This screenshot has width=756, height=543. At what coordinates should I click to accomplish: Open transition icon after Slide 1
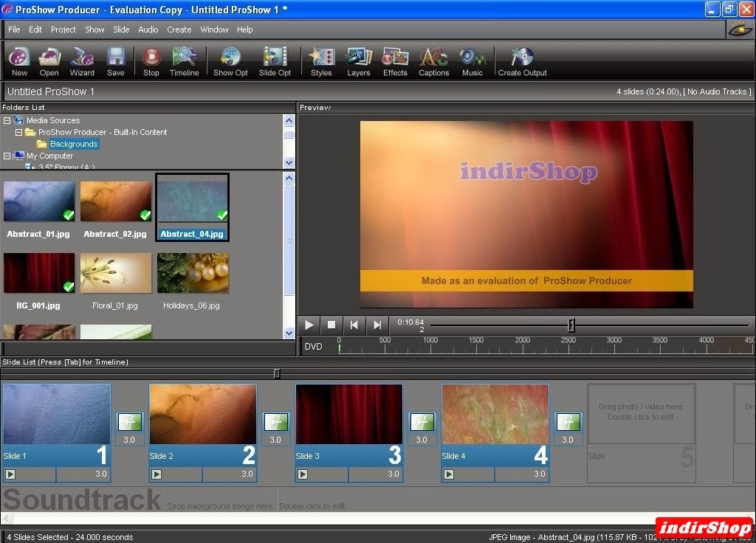(x=130, y=422)
